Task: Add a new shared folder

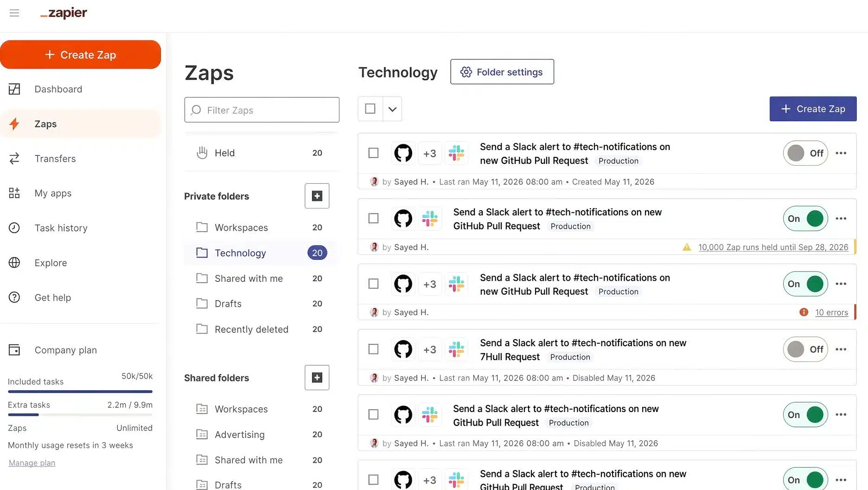Action: pyautogui.click(x=317, y=378)
